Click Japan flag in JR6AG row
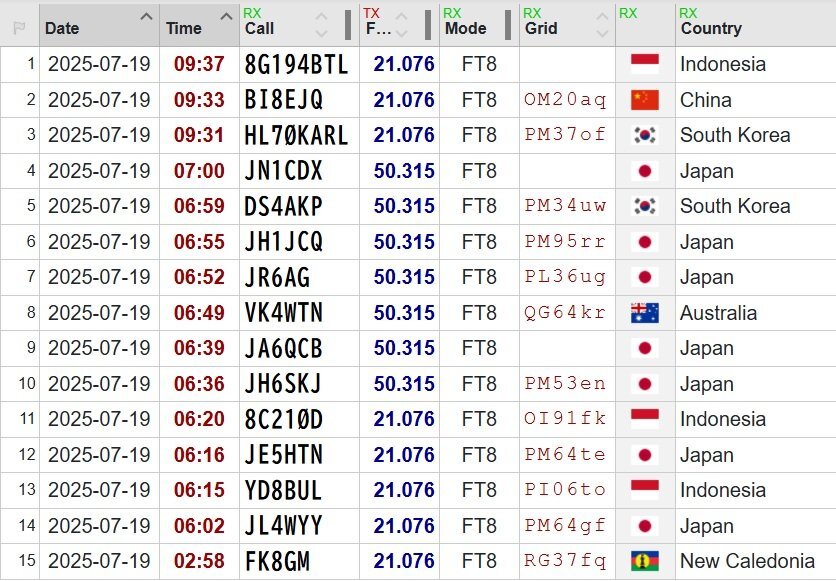Viewport: 836px width, 581px height. tap(645, 277)
